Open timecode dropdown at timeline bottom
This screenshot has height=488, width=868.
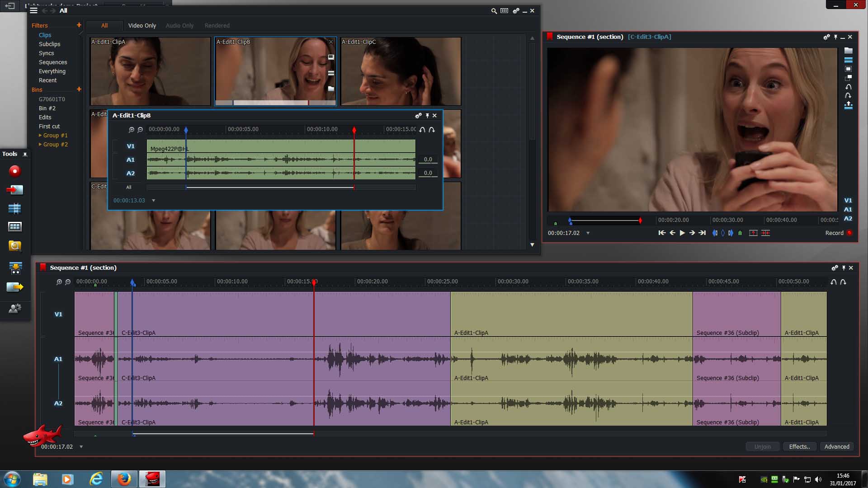[81, 447]
